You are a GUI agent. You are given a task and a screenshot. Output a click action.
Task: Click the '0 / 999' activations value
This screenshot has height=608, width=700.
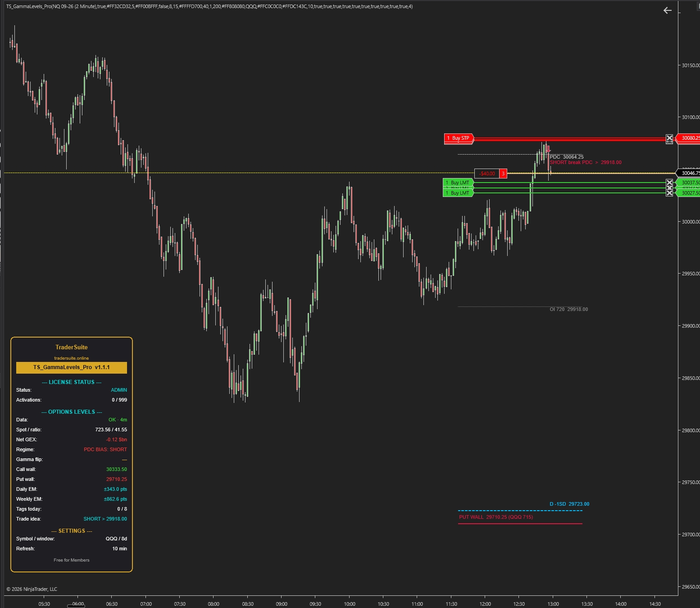point(119,400)
